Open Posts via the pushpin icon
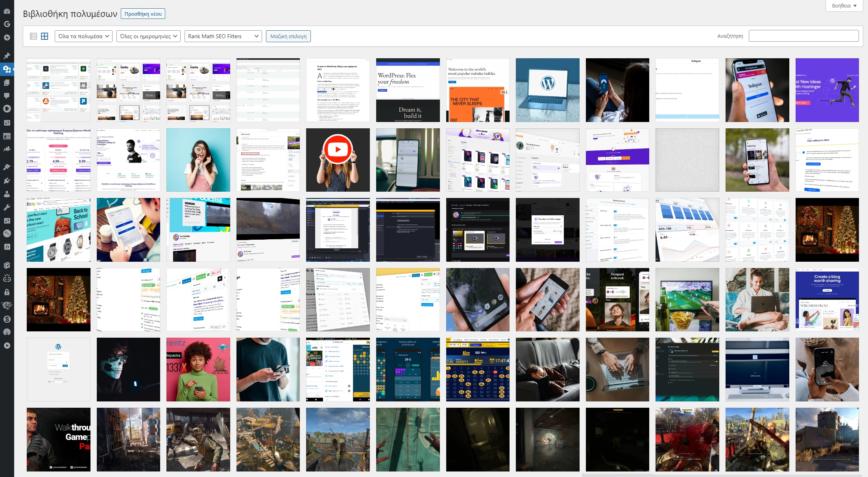Viewport: 868px width, 477px height. click(7, 55)
